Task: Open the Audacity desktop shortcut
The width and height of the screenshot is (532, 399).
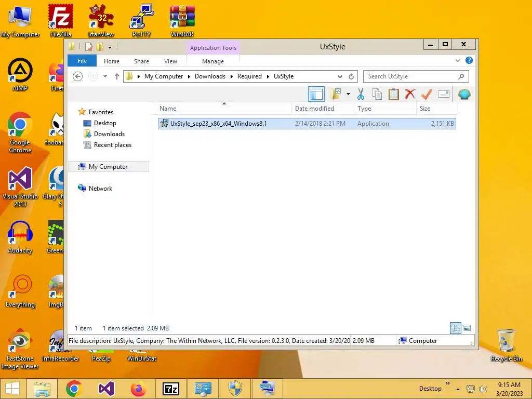Action: click(20, 237)
